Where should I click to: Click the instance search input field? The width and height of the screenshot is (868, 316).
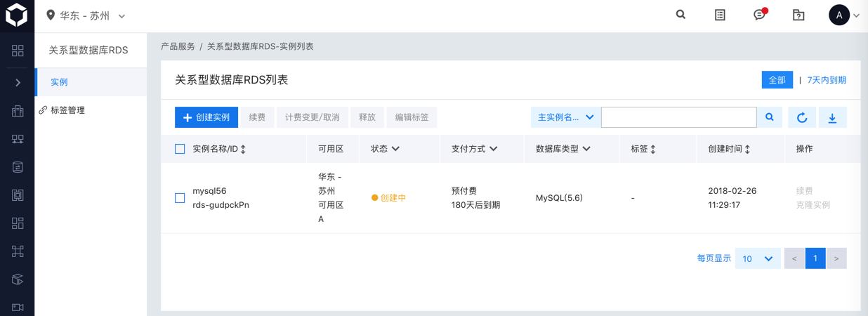(x=678, y=117)
